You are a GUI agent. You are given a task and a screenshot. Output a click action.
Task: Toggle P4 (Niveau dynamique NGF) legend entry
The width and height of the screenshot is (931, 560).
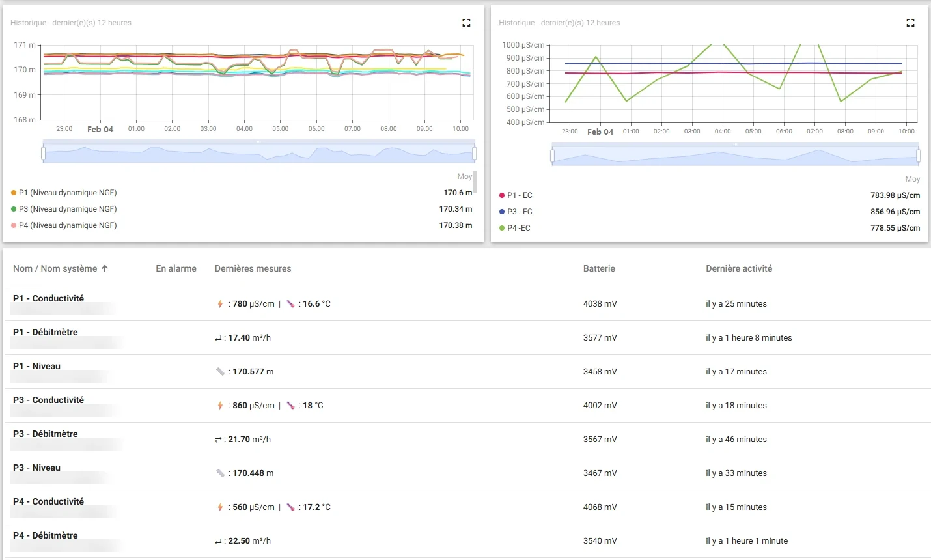click(x=64, y=225)
